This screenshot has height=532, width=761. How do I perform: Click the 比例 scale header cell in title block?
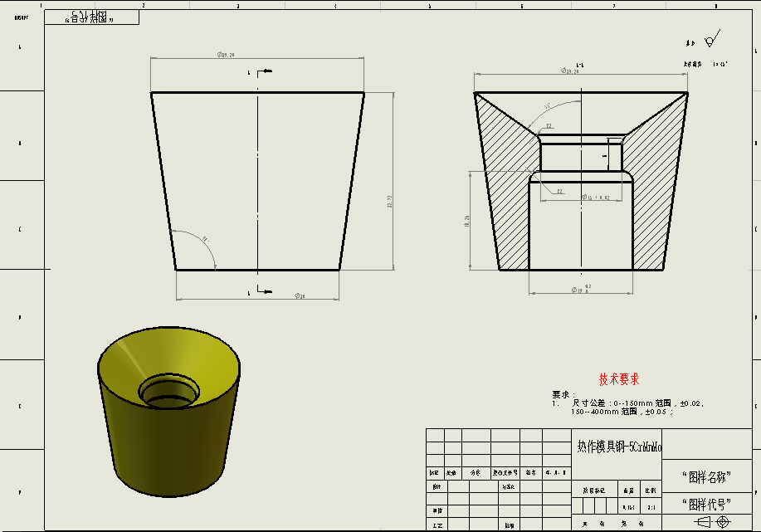pos(651,491)
